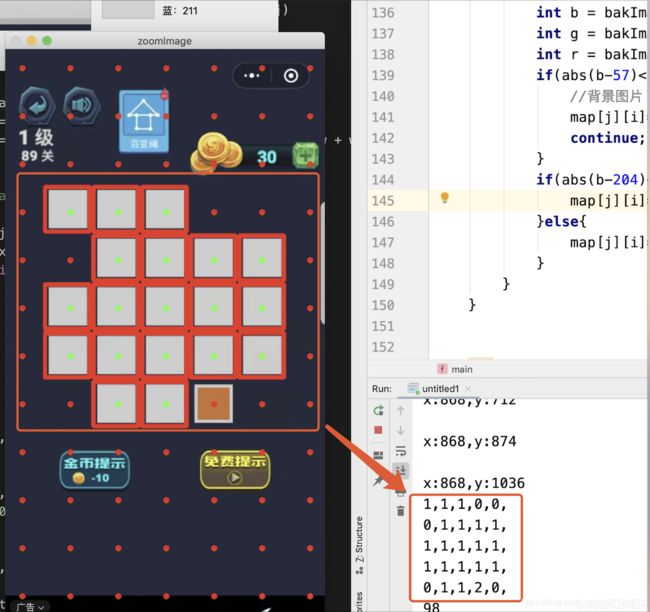Open the Z: Structure tool window tab
Image resolution: width=650 pixels, height=612 pixels.
(x=359, y=544)
